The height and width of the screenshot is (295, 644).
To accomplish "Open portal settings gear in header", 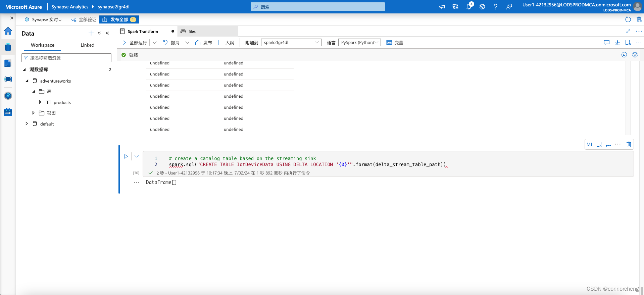I will point(482,7).
